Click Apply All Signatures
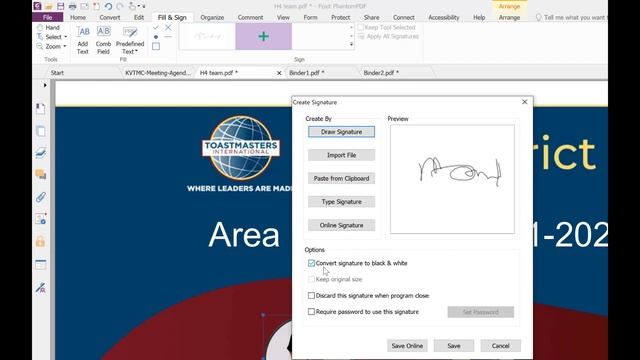The image size is (640, 360). coord(388,36)
